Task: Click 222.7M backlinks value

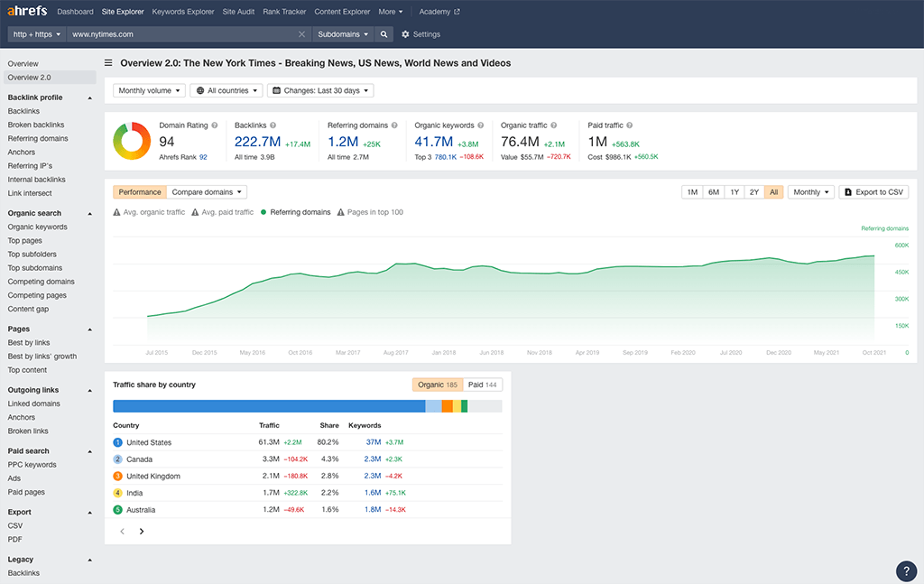Action: 257,142
